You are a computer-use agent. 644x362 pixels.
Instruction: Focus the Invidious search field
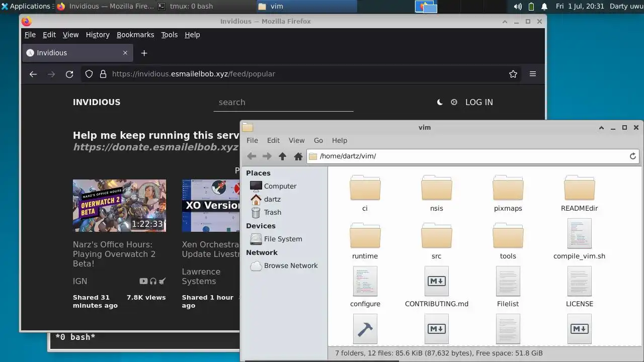(x=283, y=103)
